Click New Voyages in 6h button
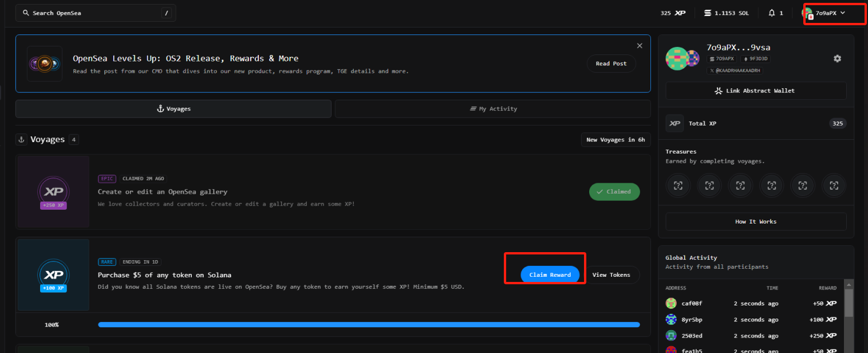This screenshot has height=353, width=868. [616, 140]
